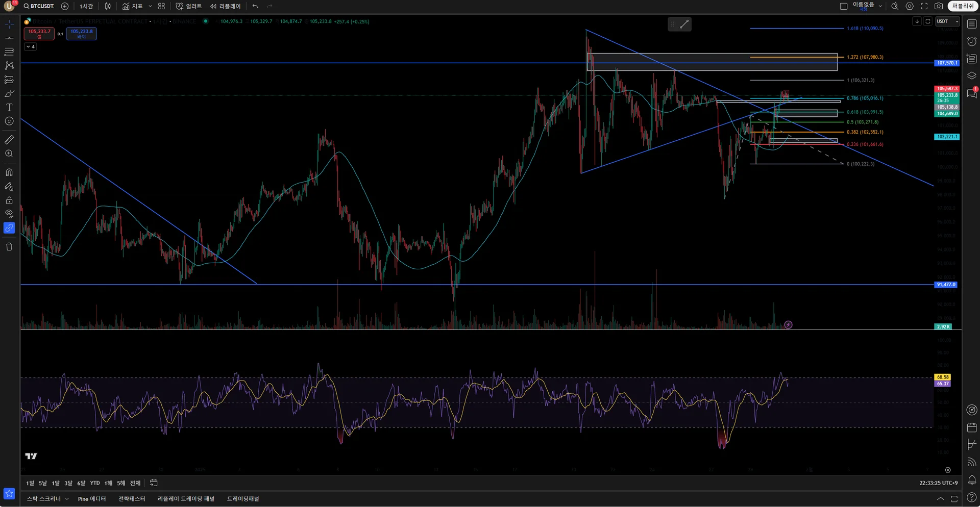This screenshot has width=980, height=507.
Task: Toggle lock all drawings
Action: 9,200
